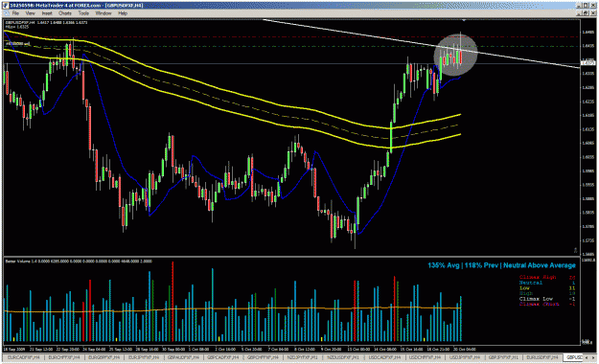Click the HiLo= 1.6325 label

coord(17,27)
